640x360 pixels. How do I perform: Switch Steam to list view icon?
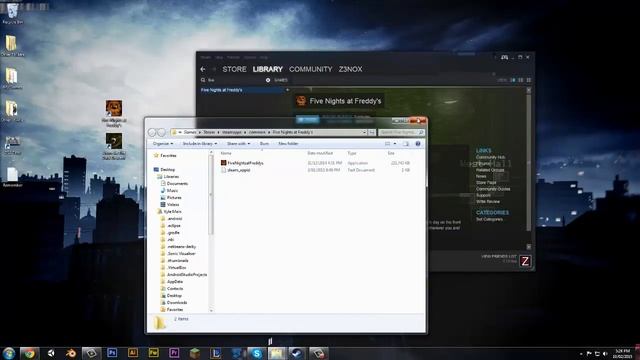point(521,80)
